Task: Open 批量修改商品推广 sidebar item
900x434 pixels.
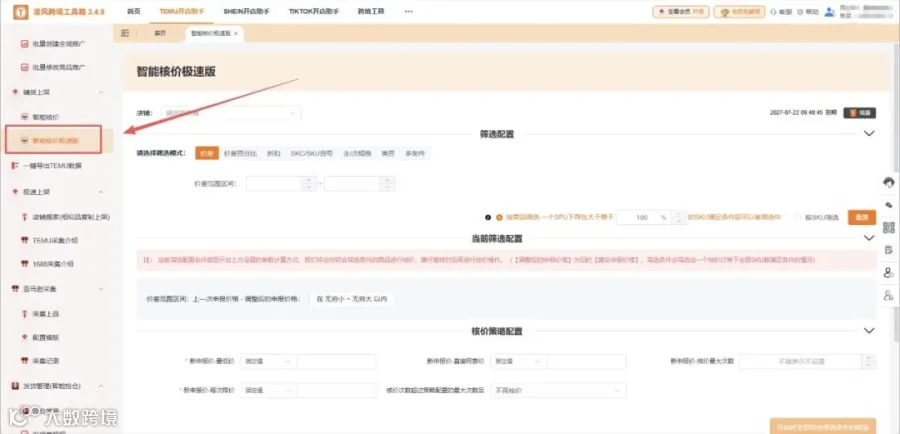Action: coord(59,67)
